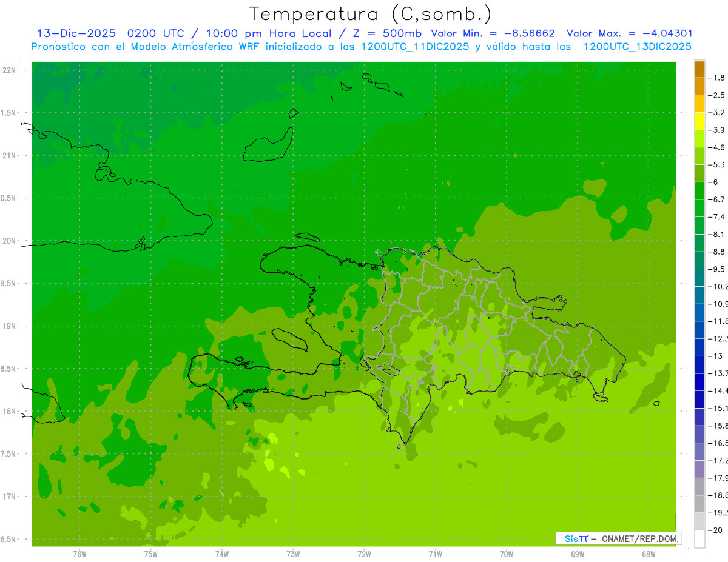The height and width of the screenshot is (562, 728).
Task: Click the "71W" longitude label
Action: click(435, 554)
